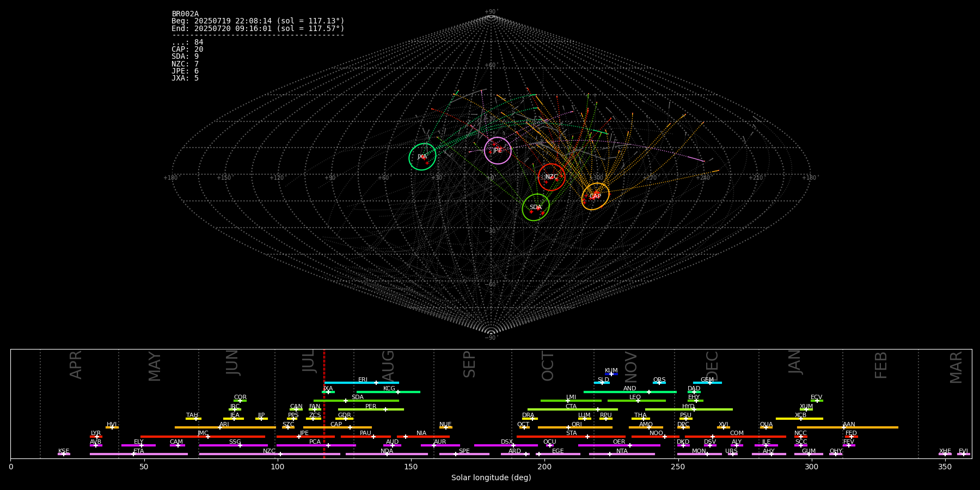Click the orange CAP radiant circle on map
Image resolution: width=980 pixels, height=490 pixels.
coord(595,197)
